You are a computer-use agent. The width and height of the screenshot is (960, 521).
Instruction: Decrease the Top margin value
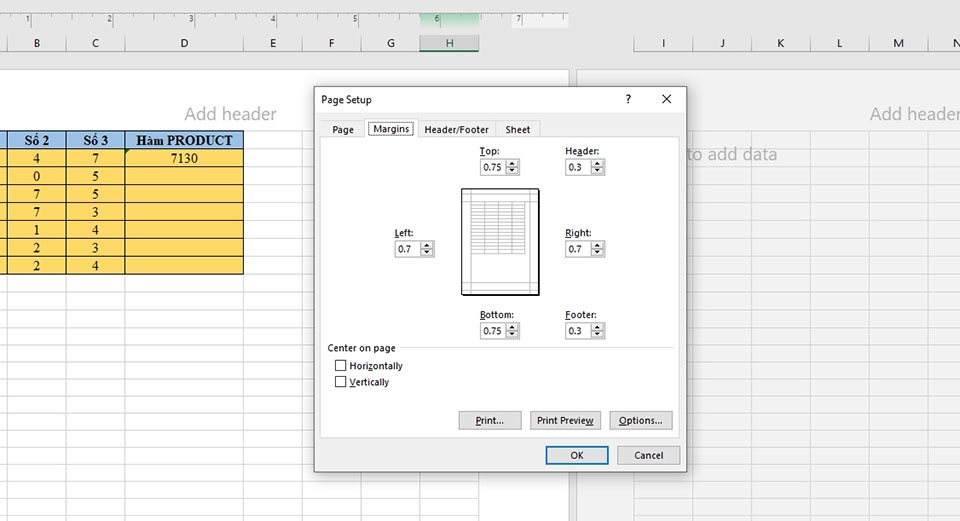click(x=512, y=171)
